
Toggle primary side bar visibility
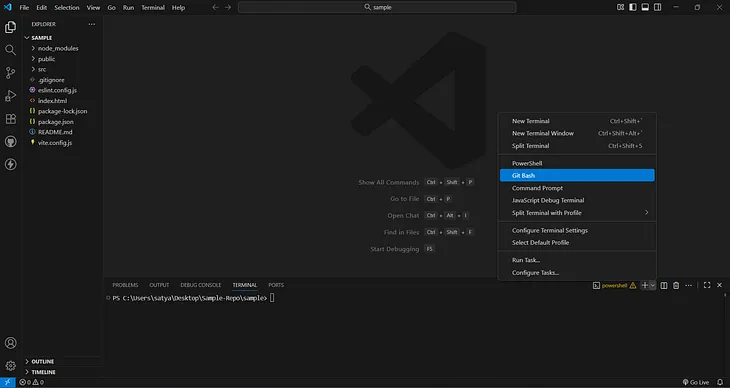pyautogui.click(x=633, y=7)
